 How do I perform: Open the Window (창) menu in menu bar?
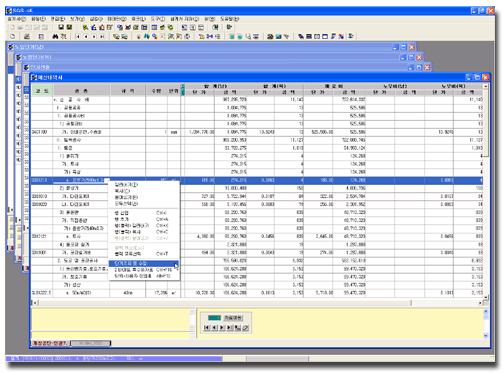tap(210, 19)
